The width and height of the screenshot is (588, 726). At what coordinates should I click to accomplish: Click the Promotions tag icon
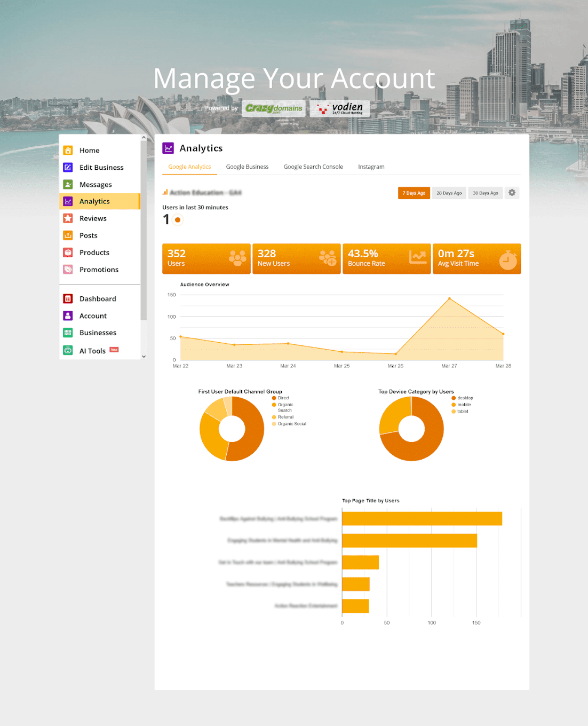pyautogui.click(x=68, y=270)
